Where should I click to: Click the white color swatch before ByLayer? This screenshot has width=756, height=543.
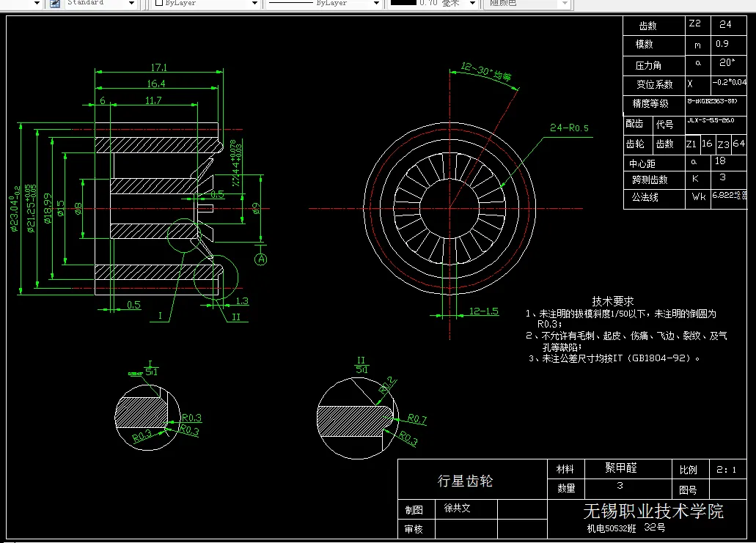(x=158, y=3)
